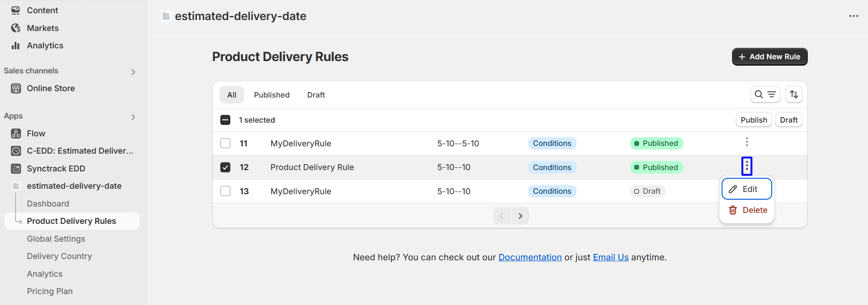Switch to the Published tab
The width and height of the screenshot is (868, 305).
[271, 95]
